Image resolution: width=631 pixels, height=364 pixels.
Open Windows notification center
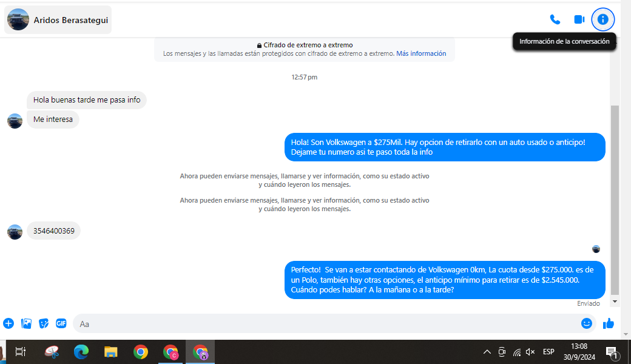tap(612, 352)
